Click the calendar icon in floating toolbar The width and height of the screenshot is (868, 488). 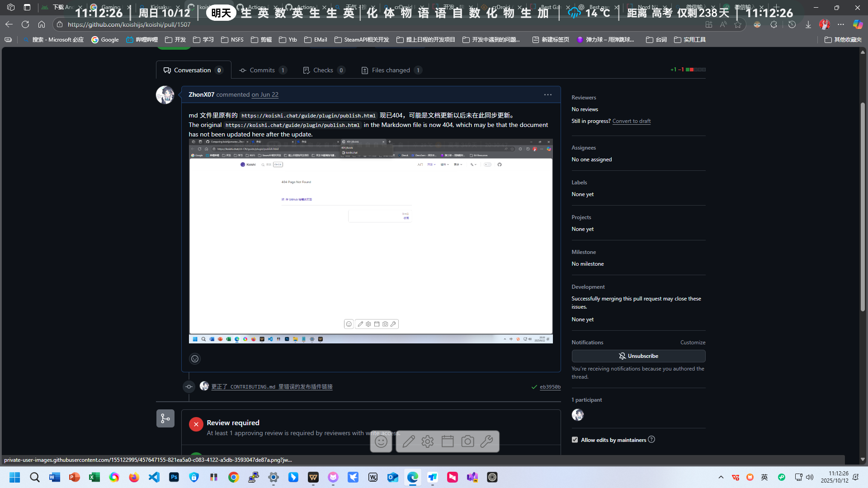point(448,441)
